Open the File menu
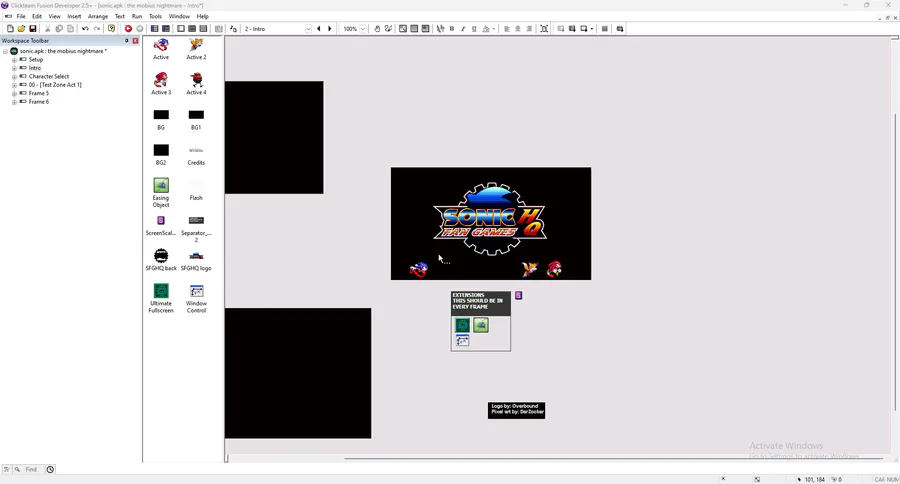The height and width of the screenshot is (484, 900). pos(21,17)
